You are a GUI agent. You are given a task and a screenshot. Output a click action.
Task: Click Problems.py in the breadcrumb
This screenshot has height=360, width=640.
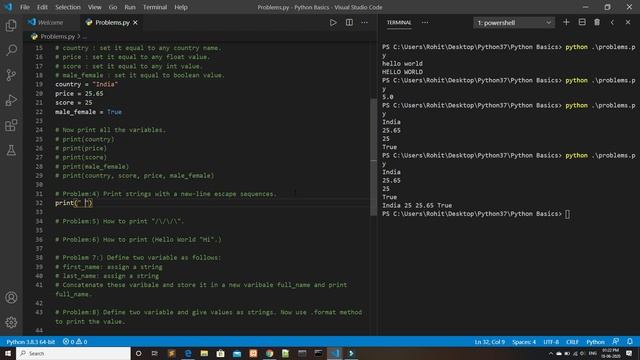[x=58, y=36]
